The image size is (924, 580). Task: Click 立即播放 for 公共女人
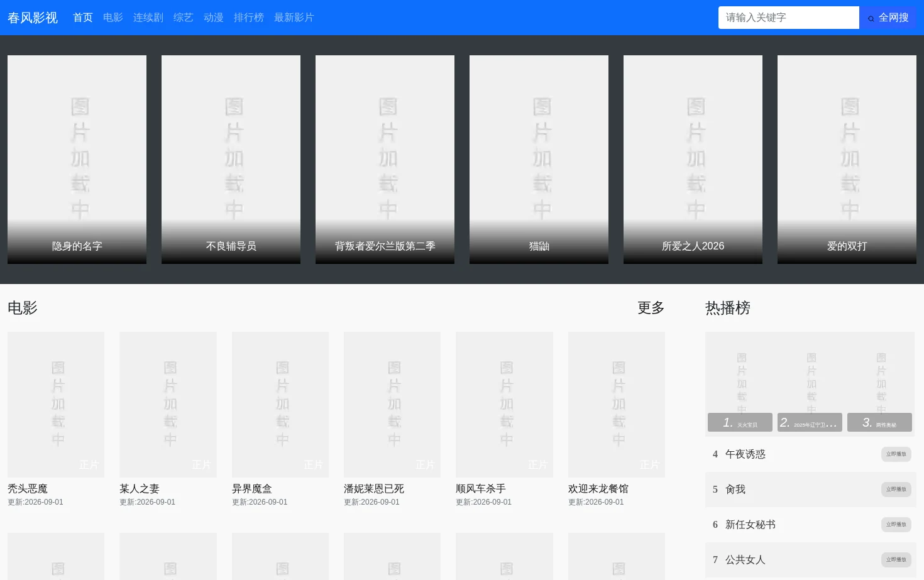[896, 560]
